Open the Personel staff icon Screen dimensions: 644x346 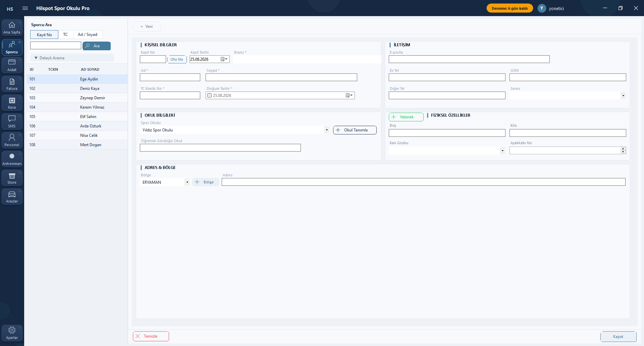pyautogui.click(x=12, y=140)
